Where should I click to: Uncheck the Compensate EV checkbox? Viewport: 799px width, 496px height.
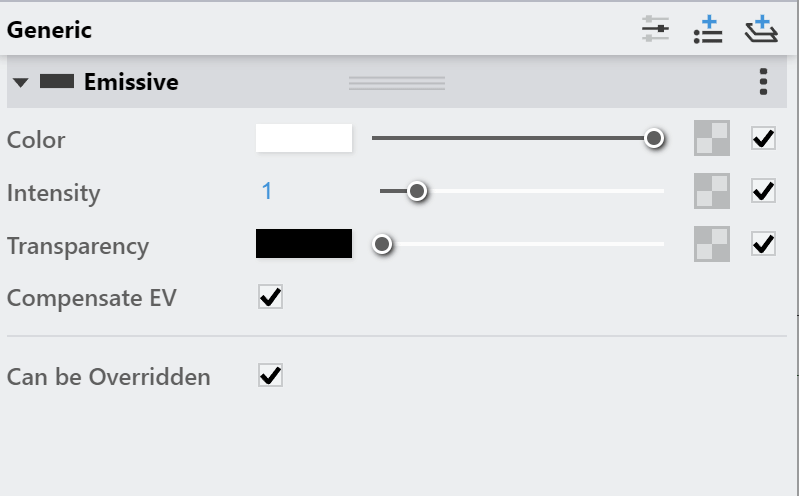pos(270,297)
